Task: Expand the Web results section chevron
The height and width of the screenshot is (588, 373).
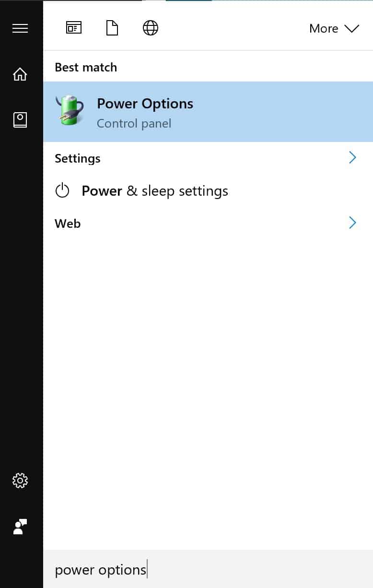Action: [352, 223]
